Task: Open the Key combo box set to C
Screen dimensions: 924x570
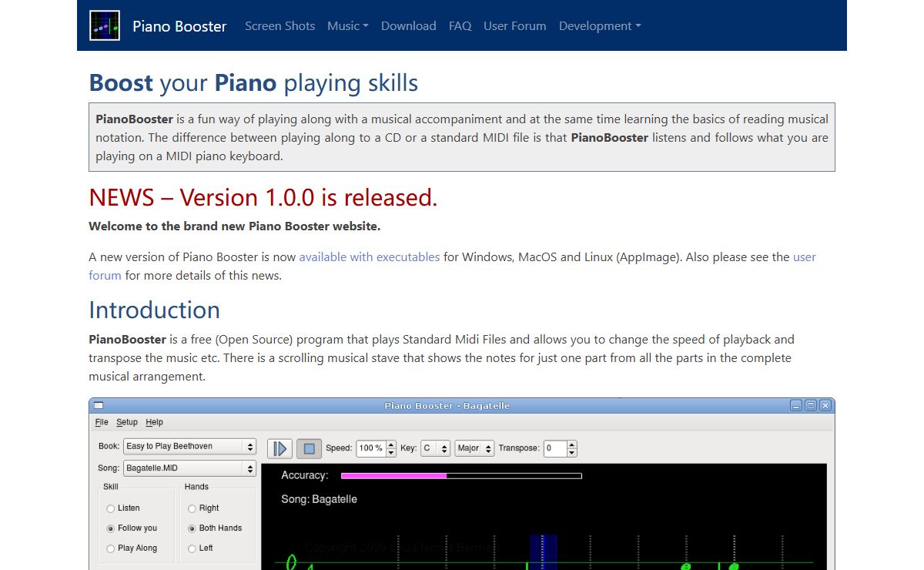Action: [x=435, y=448]
